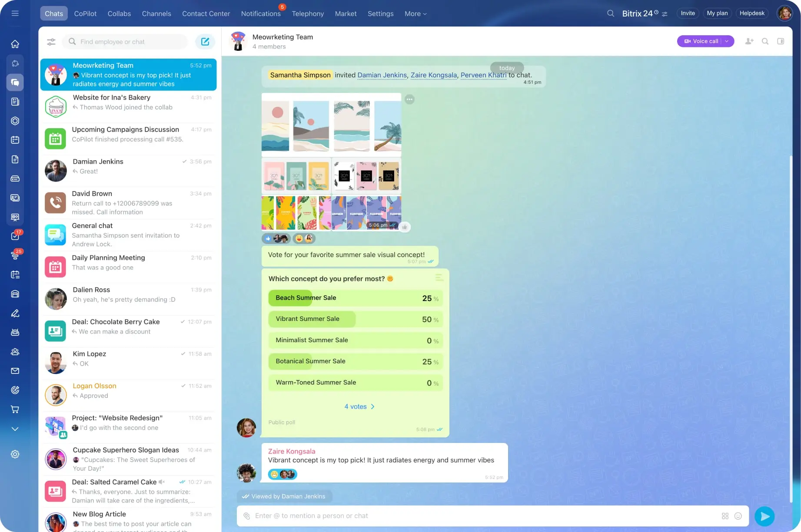Screen dimensions: 801x532
Task: Attach a file using the paperclip icon
Action: pyautogui.click(x=246, y=516)
